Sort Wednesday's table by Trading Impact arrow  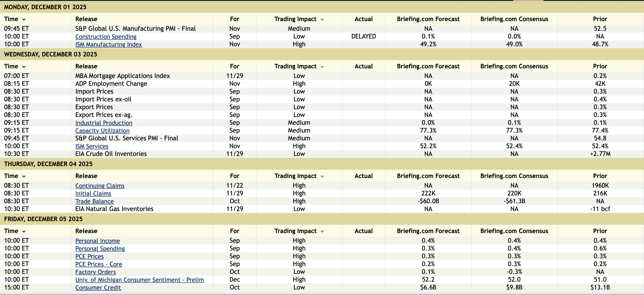point(322,67)
